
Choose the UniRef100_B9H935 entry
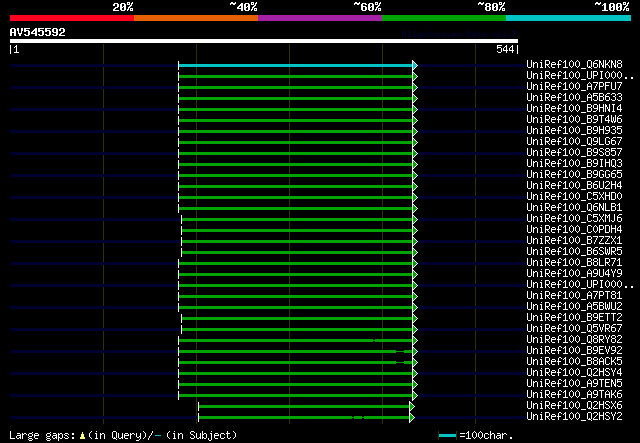tap(574, 131)
